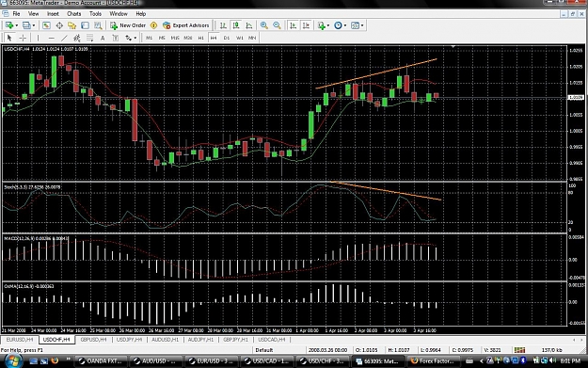Expand the periodicity dropdown arrow
The width and height of the screenshot is (588, 368).
point(345,25)
